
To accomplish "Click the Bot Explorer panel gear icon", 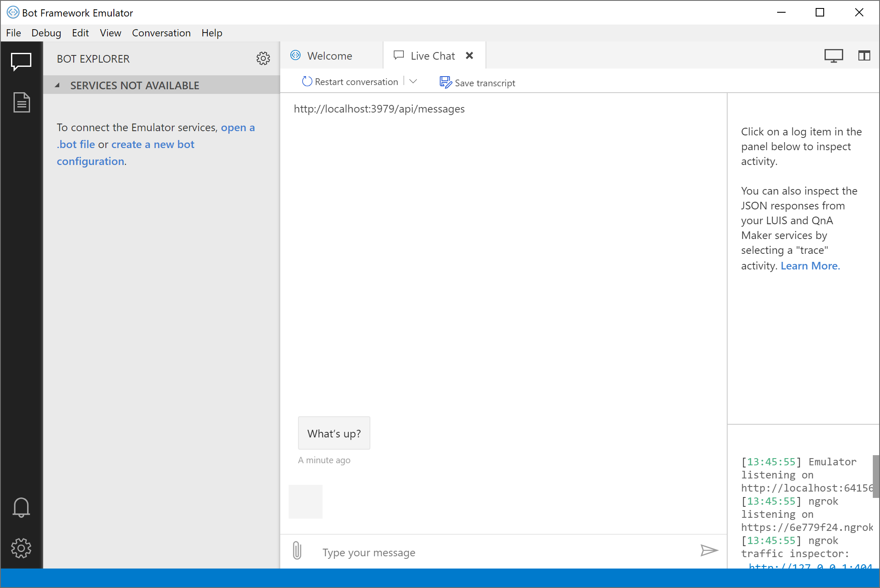I will click(263, 59).
